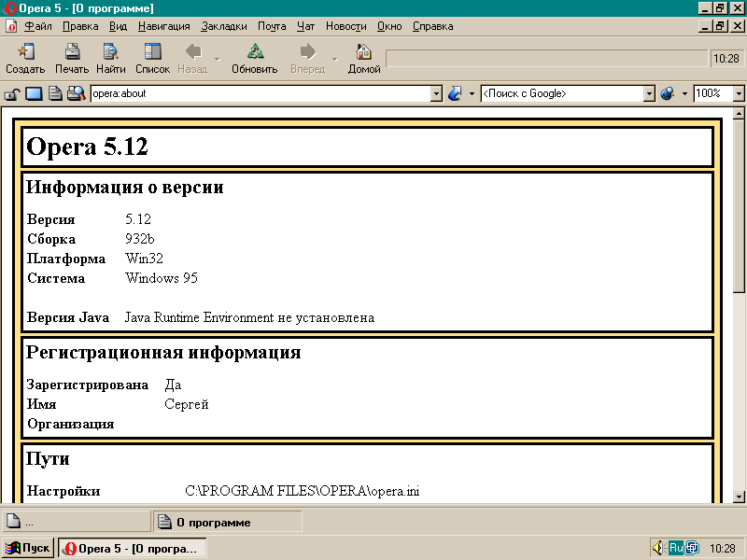Image resolution: width=747 pixels, height=560 pixels.
Task: Toggle the Список hotlist panel icon
Action: [x=152, y=52]
